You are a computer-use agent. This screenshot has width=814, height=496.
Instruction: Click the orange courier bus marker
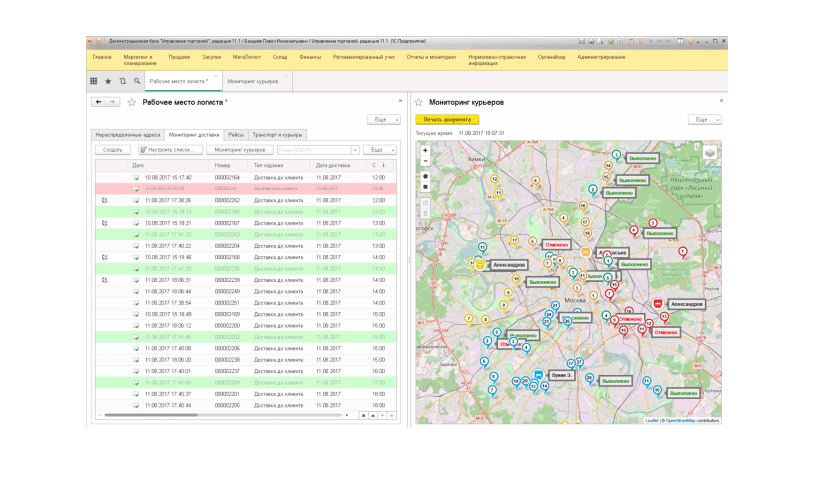pos(586,252)
